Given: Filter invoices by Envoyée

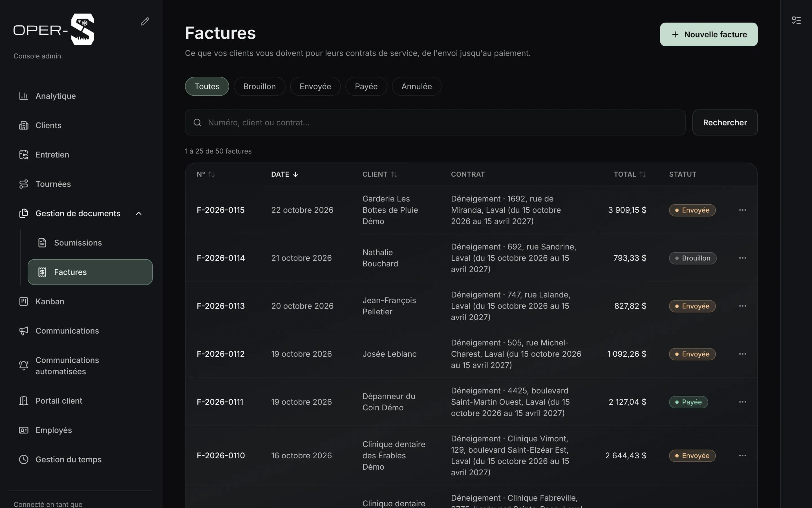Looking at the screenshot, I should click(x=315, y=86).
